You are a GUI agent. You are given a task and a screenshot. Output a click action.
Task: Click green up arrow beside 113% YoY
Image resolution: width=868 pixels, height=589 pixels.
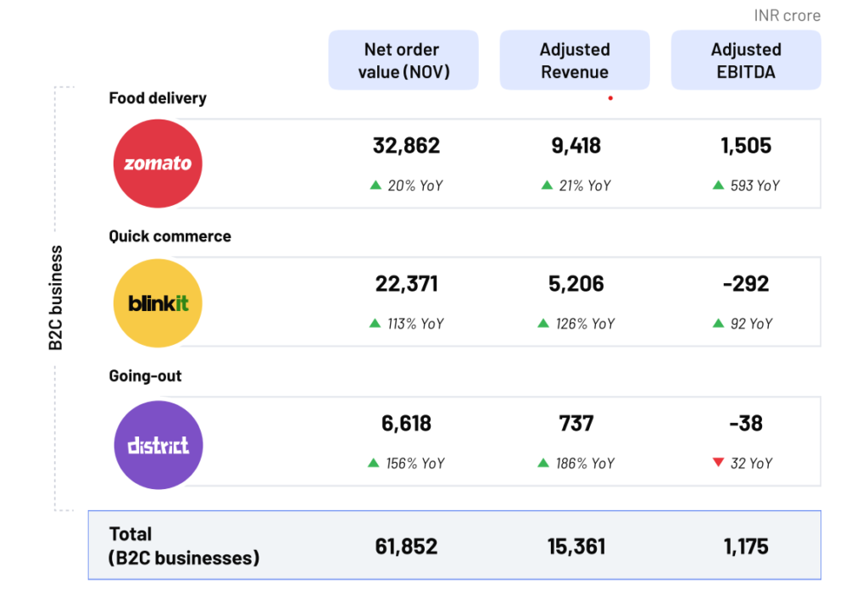tap(375, 323)
